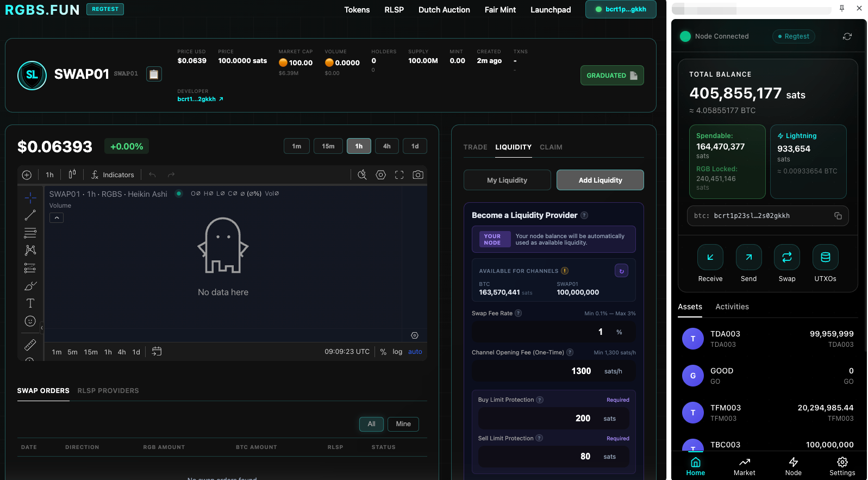Toggle log scale on chart
The image size is (868, 480).
397,352
